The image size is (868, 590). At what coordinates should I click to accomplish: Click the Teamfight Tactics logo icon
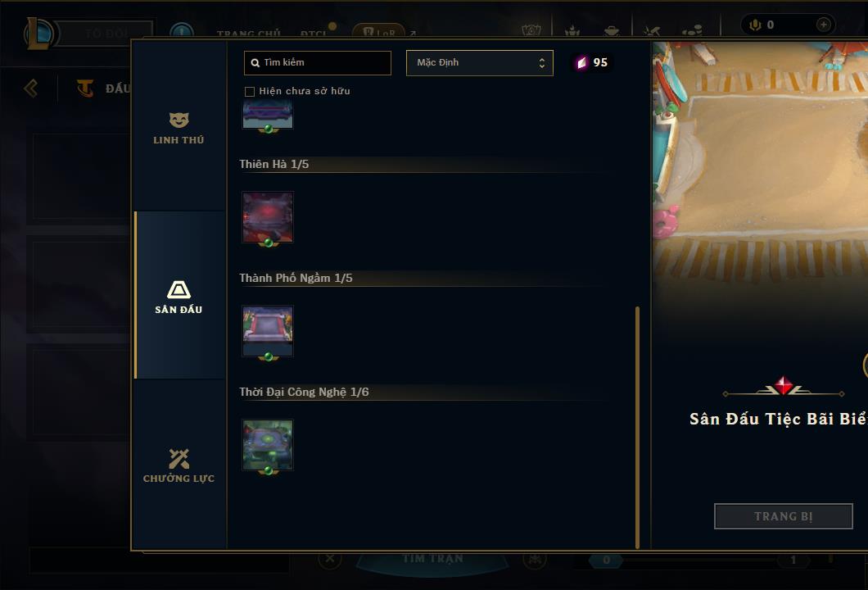coord(85,88)
